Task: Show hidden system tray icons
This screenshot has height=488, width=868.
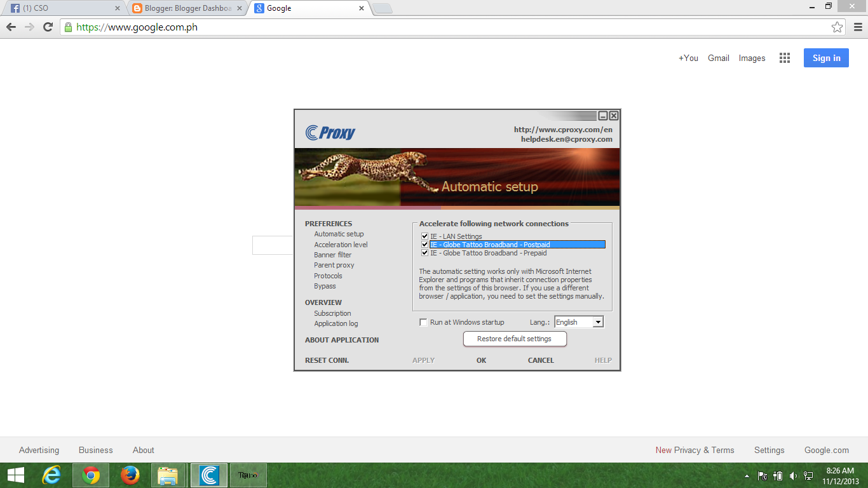Action: coord(747,475)
